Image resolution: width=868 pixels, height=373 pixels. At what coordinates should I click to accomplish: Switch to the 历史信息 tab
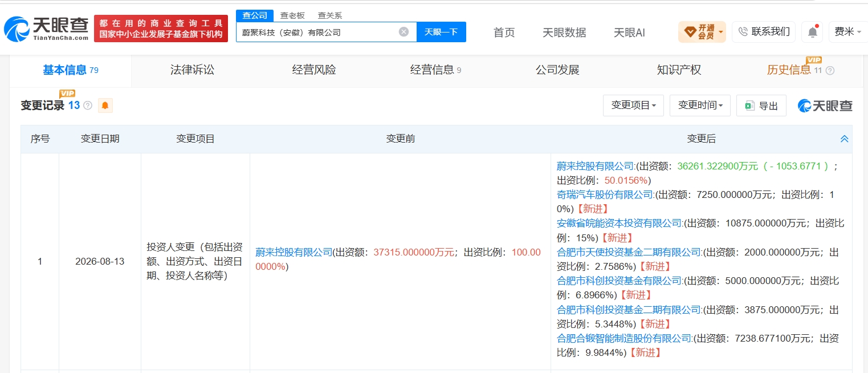click(x=789, y=70)
